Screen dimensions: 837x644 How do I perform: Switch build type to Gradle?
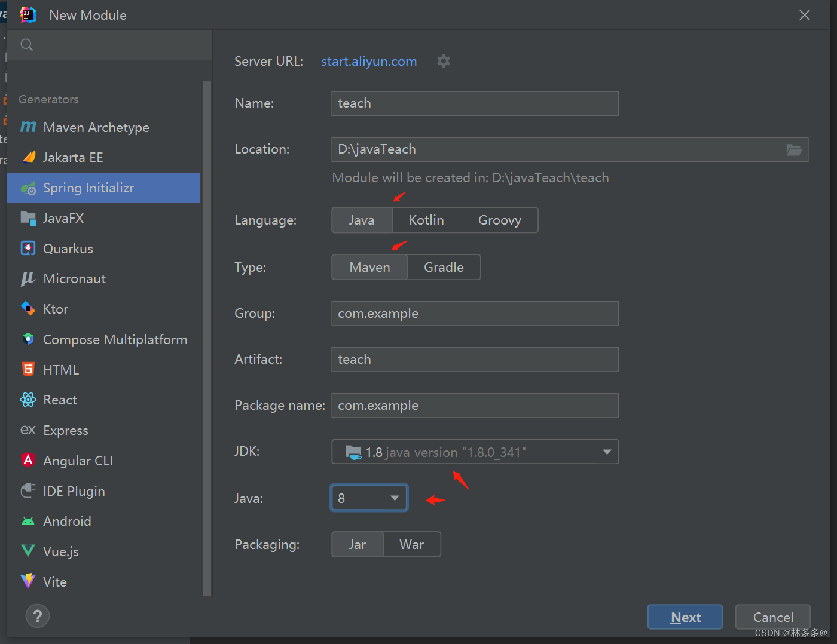tap(444, 267)
